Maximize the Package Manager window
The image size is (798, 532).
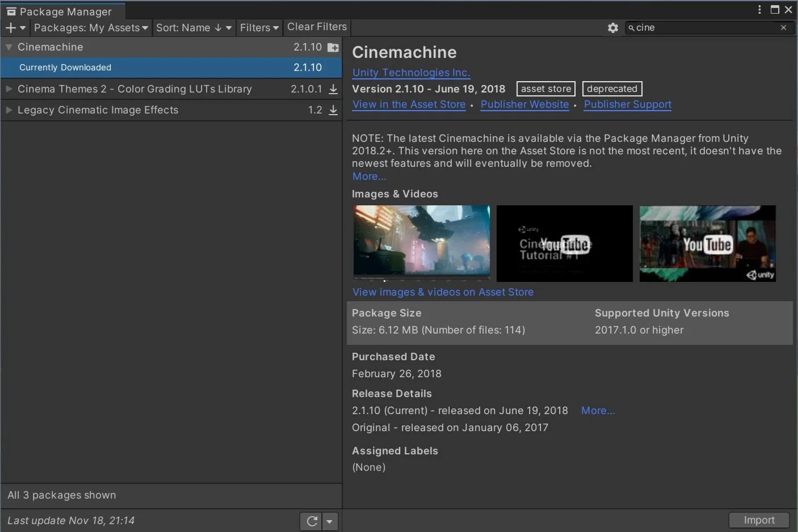click(775, 10)
